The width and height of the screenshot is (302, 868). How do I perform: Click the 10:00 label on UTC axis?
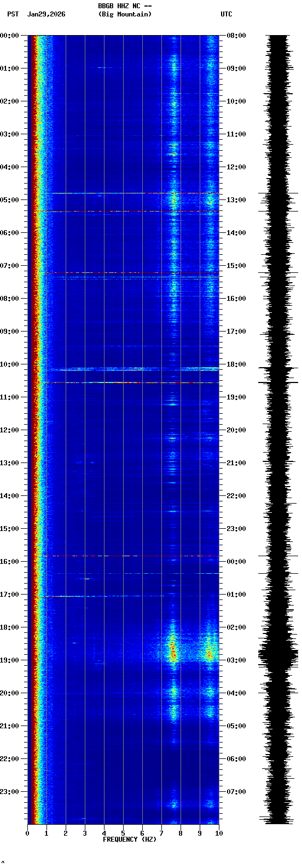coord(236,101)
